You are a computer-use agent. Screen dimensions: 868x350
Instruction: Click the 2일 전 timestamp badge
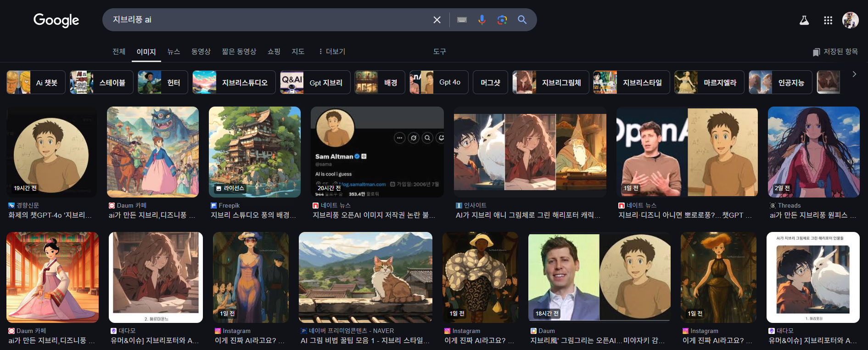[x=782, y=188]
